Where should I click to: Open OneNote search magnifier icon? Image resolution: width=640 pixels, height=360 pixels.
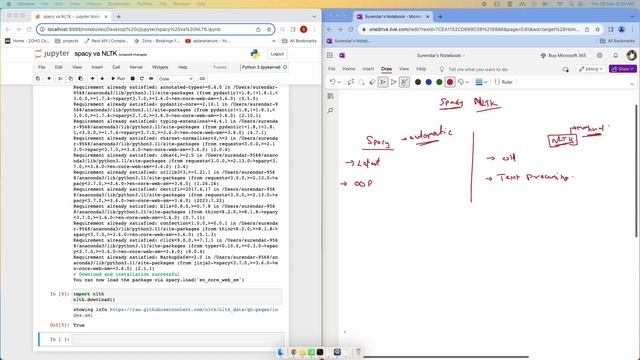coord(330,111)
